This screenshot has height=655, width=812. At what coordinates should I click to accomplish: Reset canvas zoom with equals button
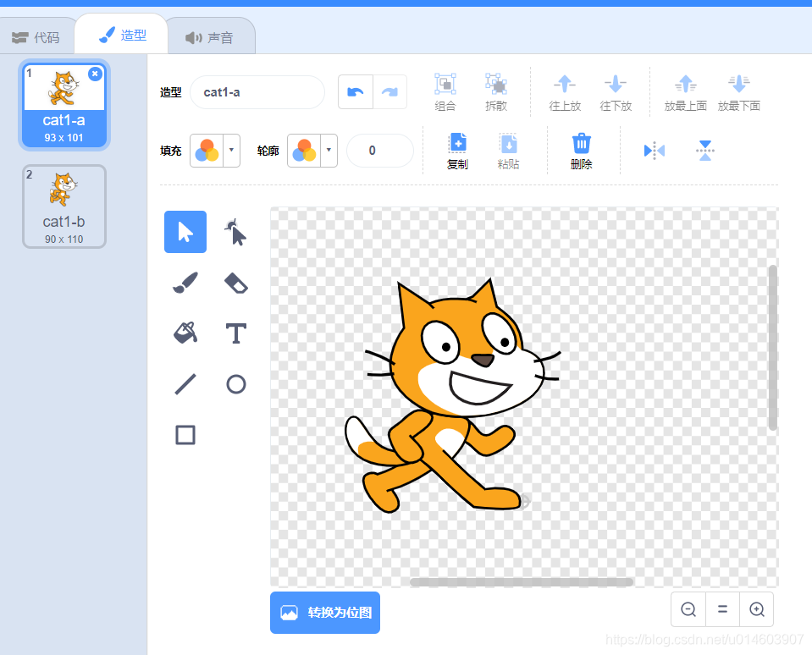pyautogui.click(x=722, y=609)
